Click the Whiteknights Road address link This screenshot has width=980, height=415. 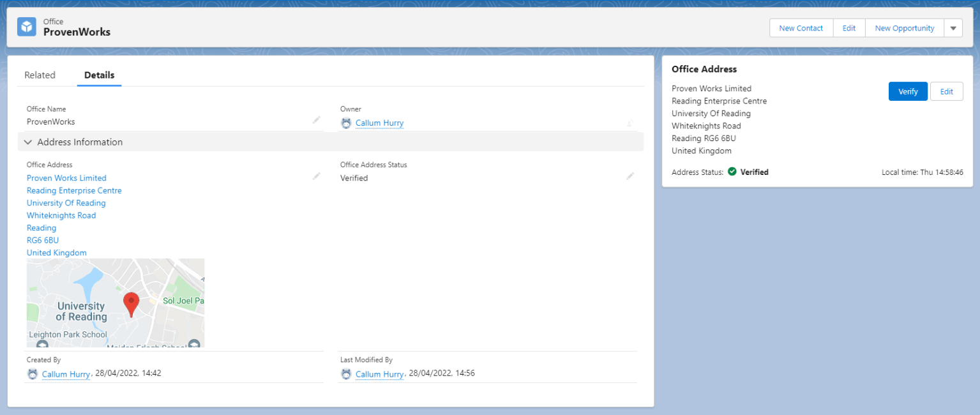61,215
